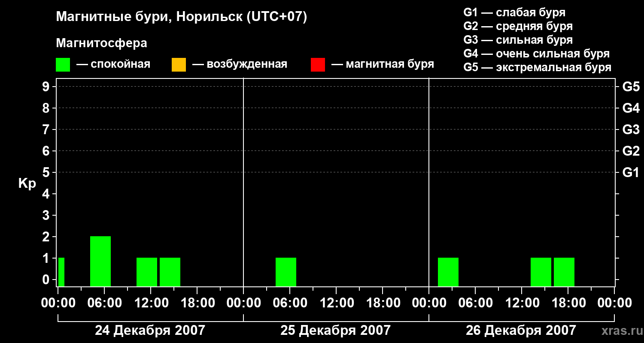Click the legend label '— спокойная'
The width and height of the screenshot is (644, 343).
click(113, 65)
